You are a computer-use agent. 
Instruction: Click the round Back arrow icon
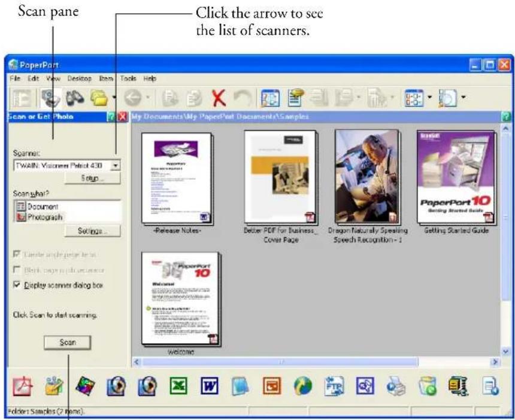(133, 98)
